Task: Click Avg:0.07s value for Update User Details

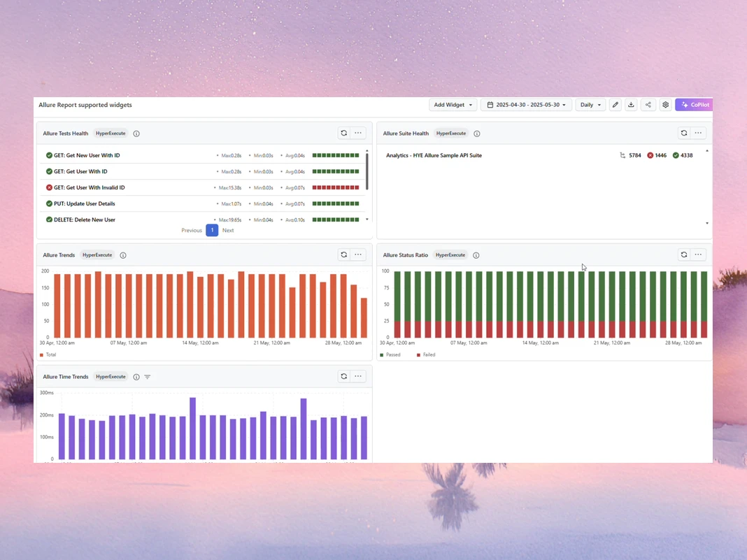Action: (x=295, y=204)
